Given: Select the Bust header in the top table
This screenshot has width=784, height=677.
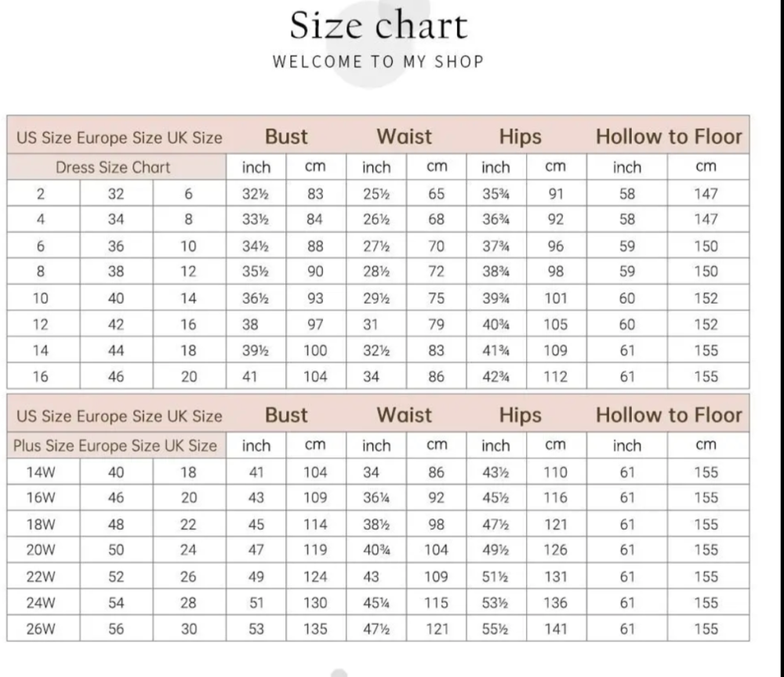Looking at the screenshot, I should tap(286, 136).
